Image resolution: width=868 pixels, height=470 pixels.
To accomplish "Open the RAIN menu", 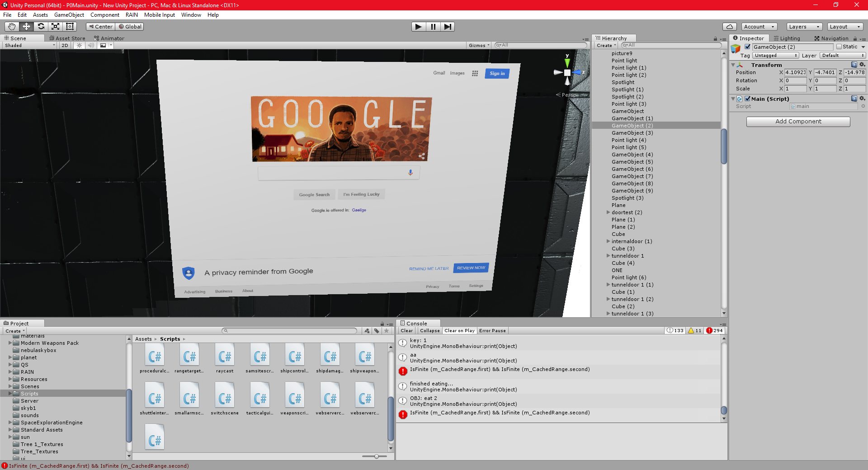I will tap(132, 15).
